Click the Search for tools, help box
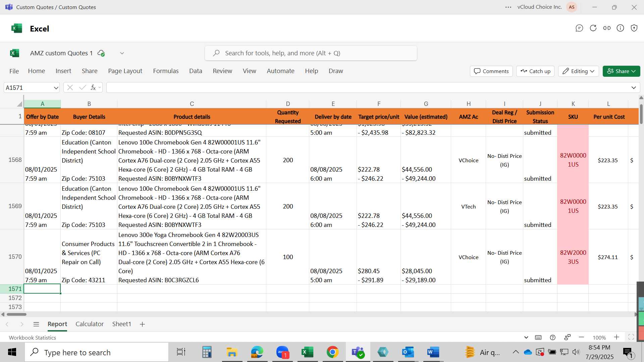644x362 pixels. tap(311, 53)
